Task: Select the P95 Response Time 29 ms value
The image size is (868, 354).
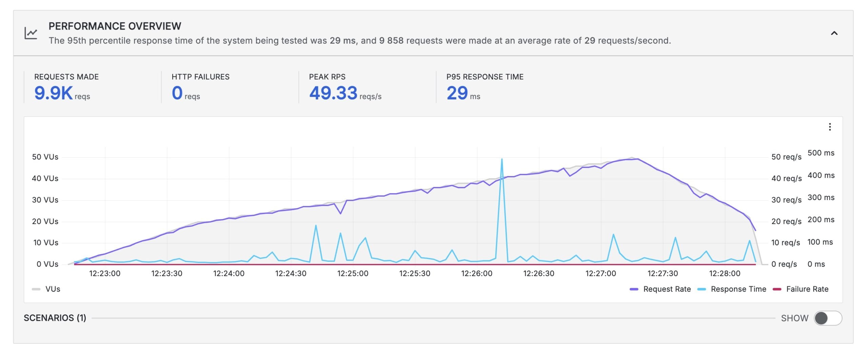Action: 457,93
